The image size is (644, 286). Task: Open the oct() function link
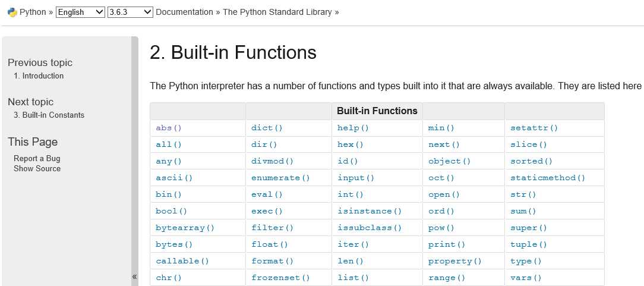point(441,178)
